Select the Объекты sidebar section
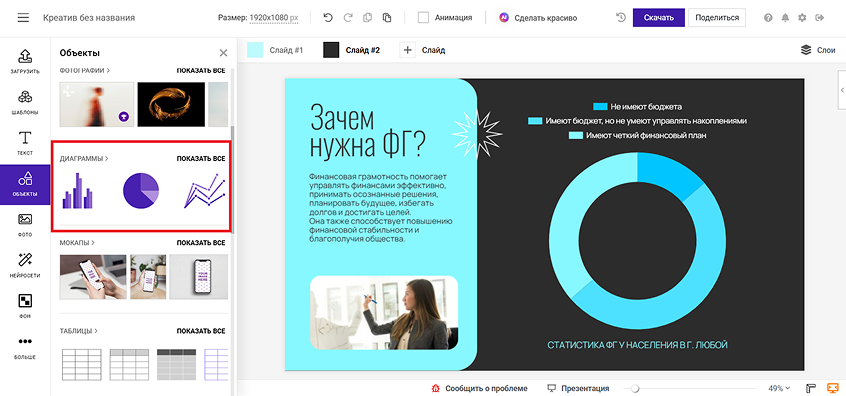 [25, 185]
